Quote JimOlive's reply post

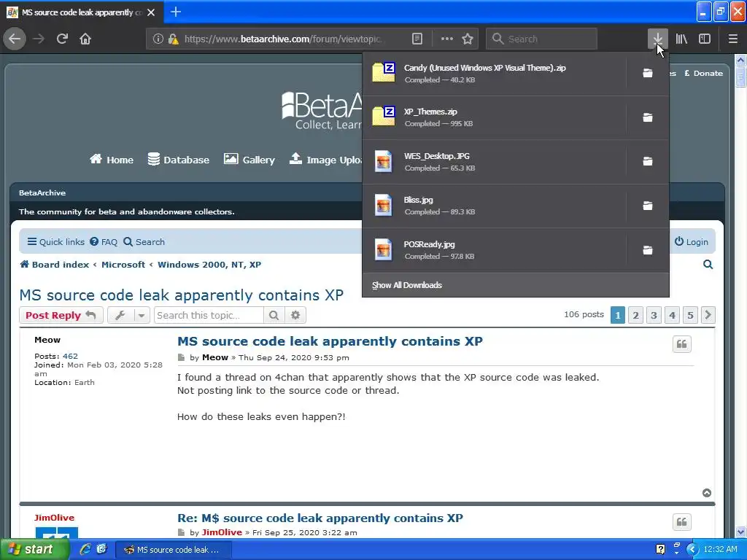tap(682, 522)
